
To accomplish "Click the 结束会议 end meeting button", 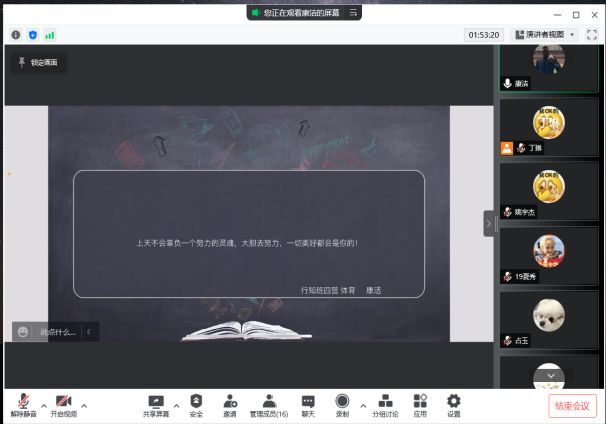I will 573,405.
